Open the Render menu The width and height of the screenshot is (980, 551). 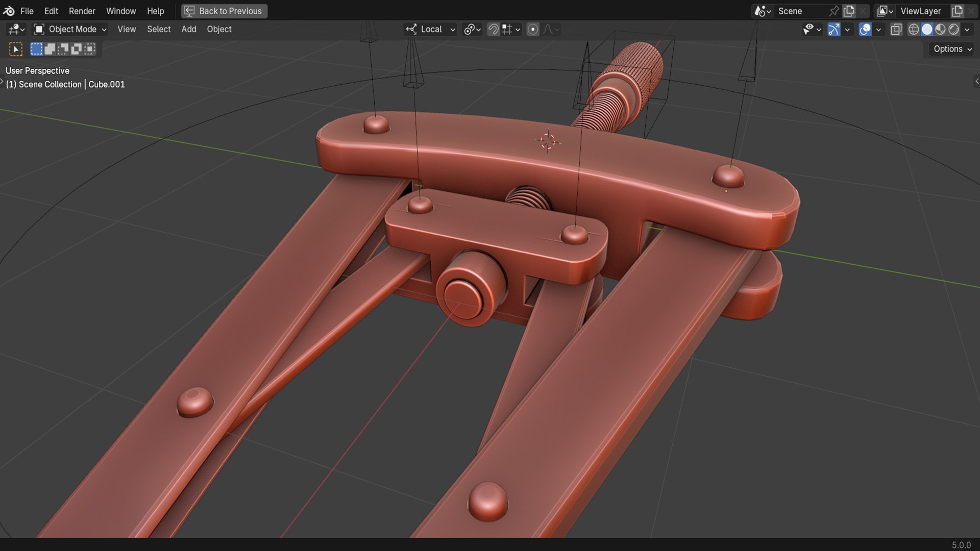pos(82,11)
